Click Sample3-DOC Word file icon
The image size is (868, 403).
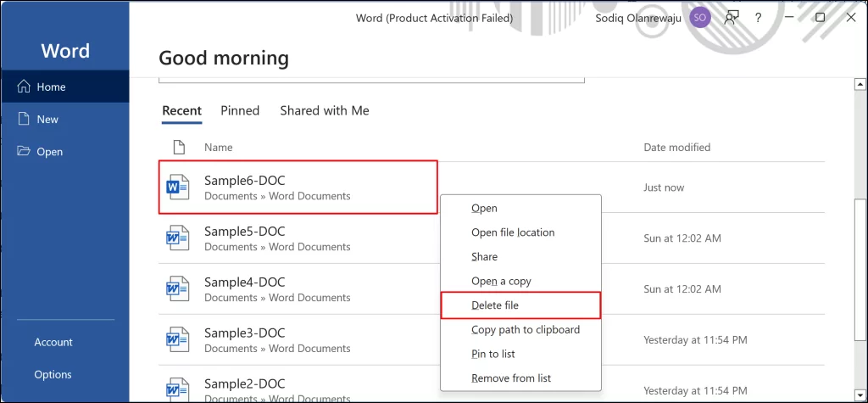click(x=178, y=339)
